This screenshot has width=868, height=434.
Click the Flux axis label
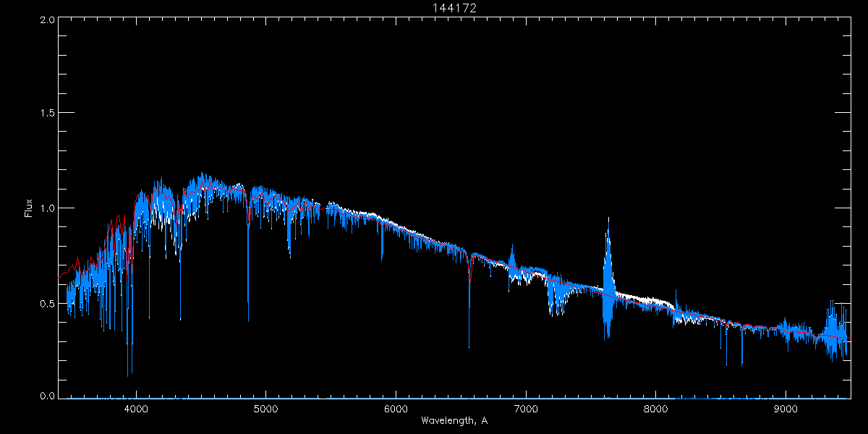tap(29, 208)
